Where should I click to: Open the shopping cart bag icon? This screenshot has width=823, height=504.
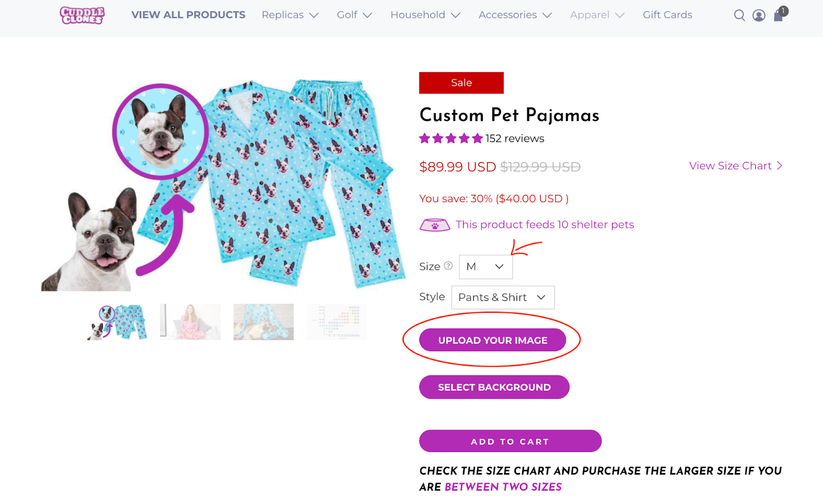click(x=779, y=15)
